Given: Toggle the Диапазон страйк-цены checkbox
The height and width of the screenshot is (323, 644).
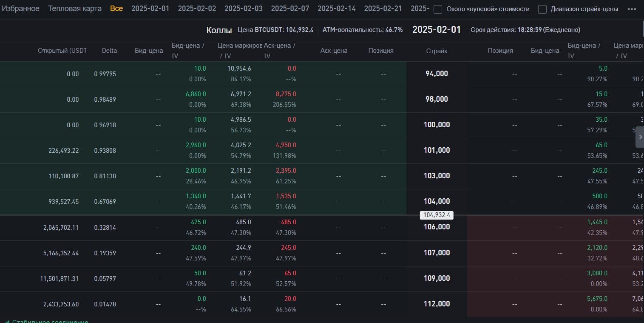Looking at the screenshot, I should click(542, 9).
